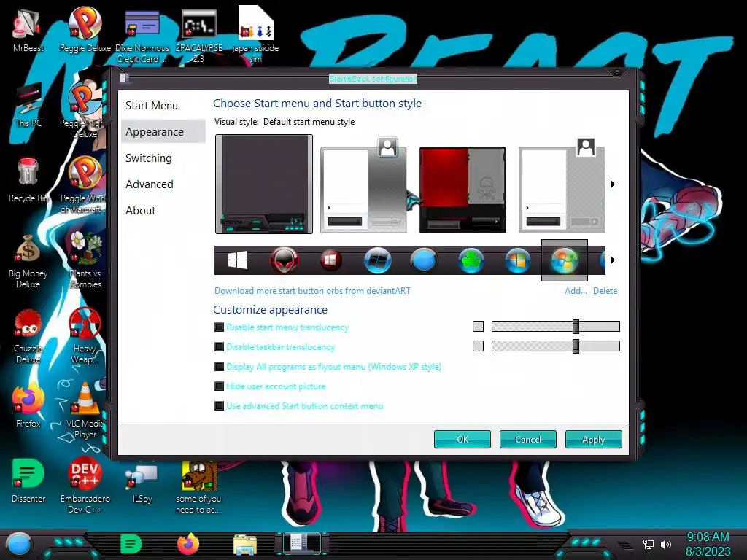Click the start menu translucency slider
This screenshot has height=560, width=747.
[555, 326]
